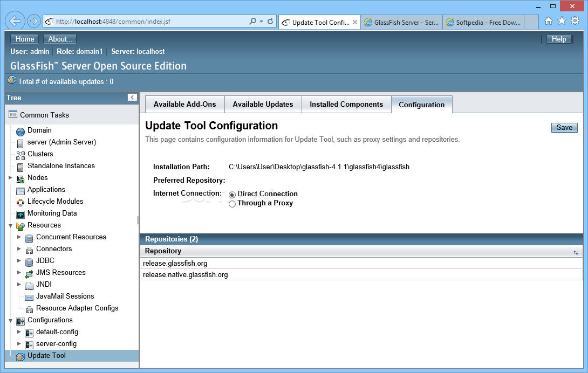
Task: Expand the JMS Resources node
Action: 19,273
